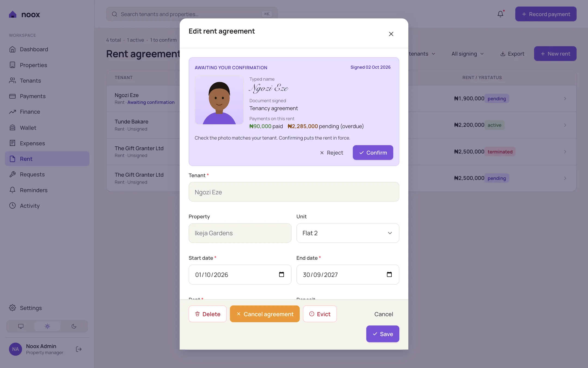Click the log out icon beside Noox Admin
Viewport: 588px width, 368px height.
click(79, 349)
